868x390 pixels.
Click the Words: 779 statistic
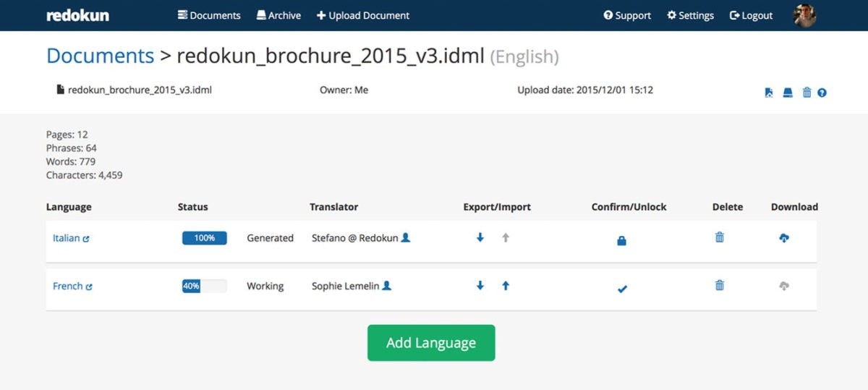(x=71, y=161)
